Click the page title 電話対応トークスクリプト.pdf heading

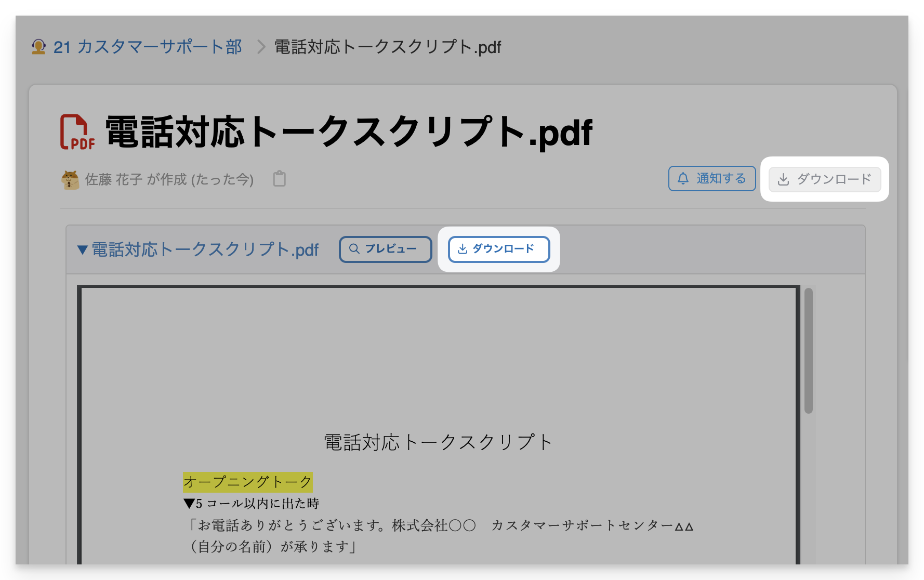pos(349,132)
